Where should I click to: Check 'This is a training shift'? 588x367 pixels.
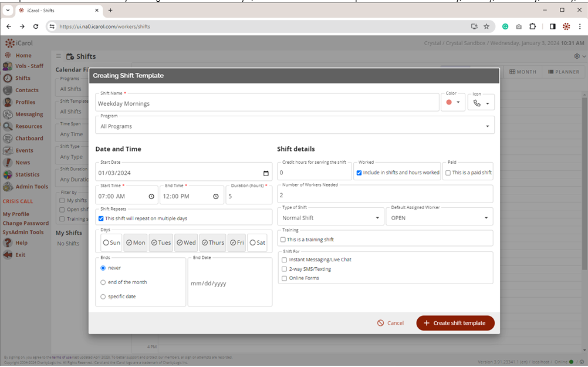pyautogui.click(x=283, y=240)
